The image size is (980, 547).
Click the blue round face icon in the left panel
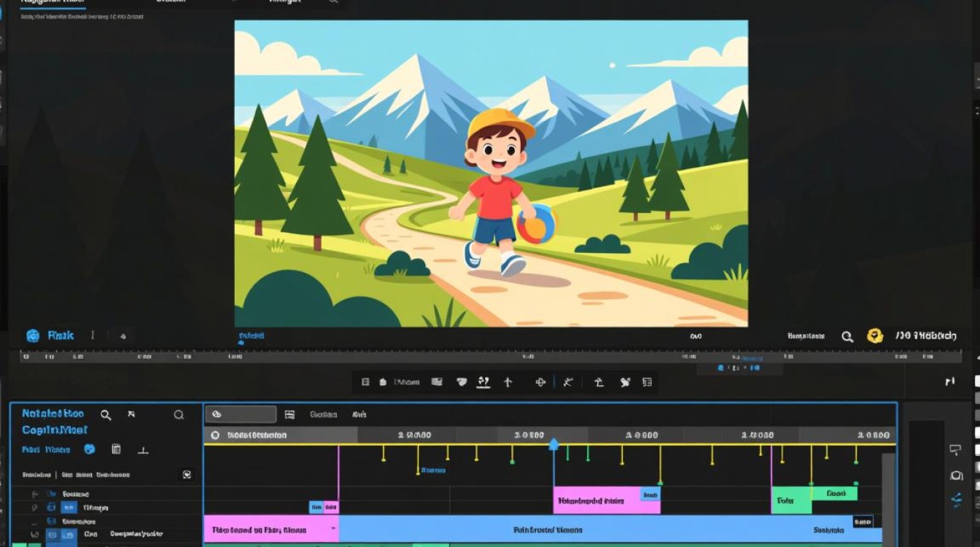[90, 449]
